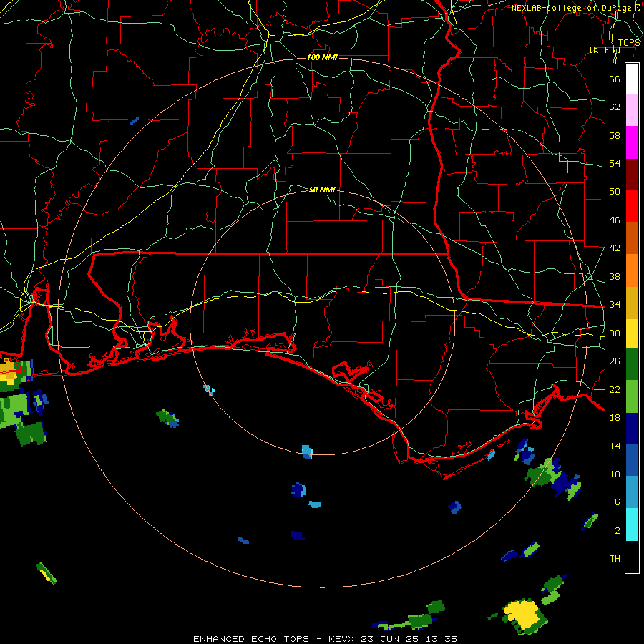The height and width of the screenshot is (644, 644).
Task: Click the "TOPS" legend title
Action: (629, 43)
